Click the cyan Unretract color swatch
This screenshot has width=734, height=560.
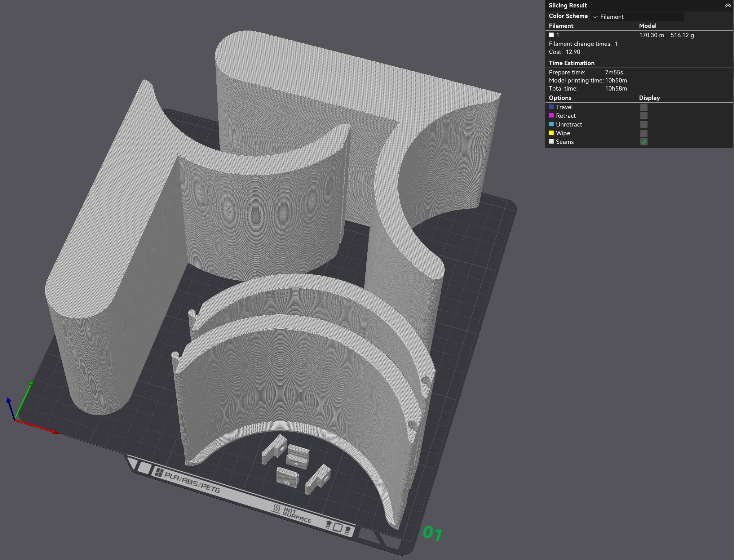pos(551,124)
